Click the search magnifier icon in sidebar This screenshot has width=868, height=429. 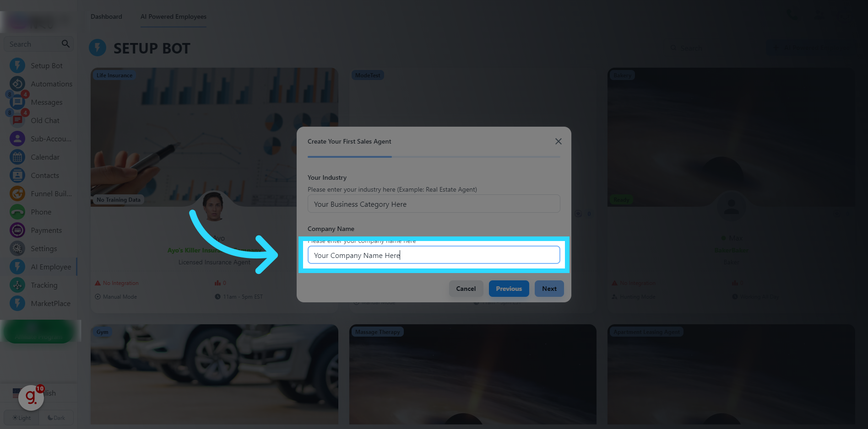(x=65, y=44)
